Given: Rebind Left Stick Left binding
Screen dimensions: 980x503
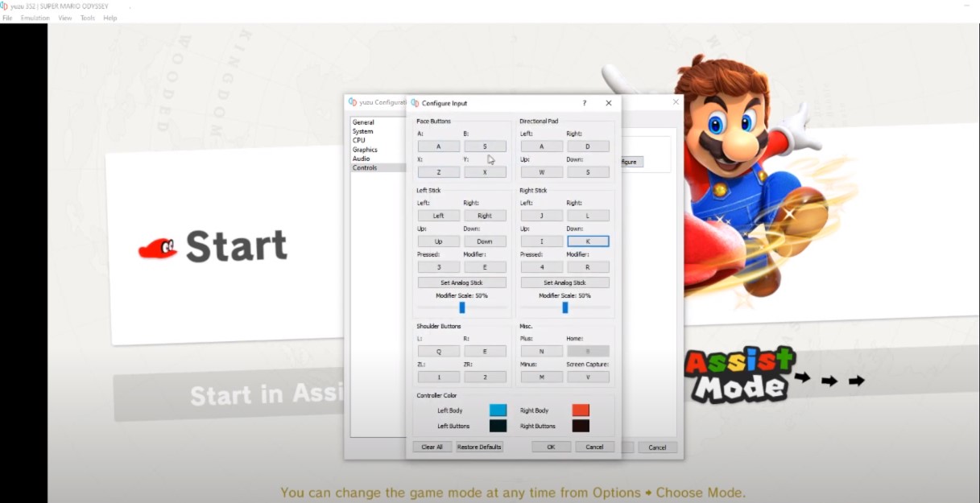Looking at the screenshot, I should point(439,216).
